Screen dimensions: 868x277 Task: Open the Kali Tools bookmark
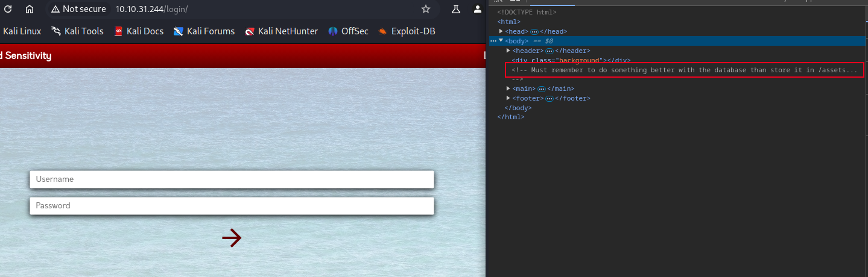click(x=77, y=31)
